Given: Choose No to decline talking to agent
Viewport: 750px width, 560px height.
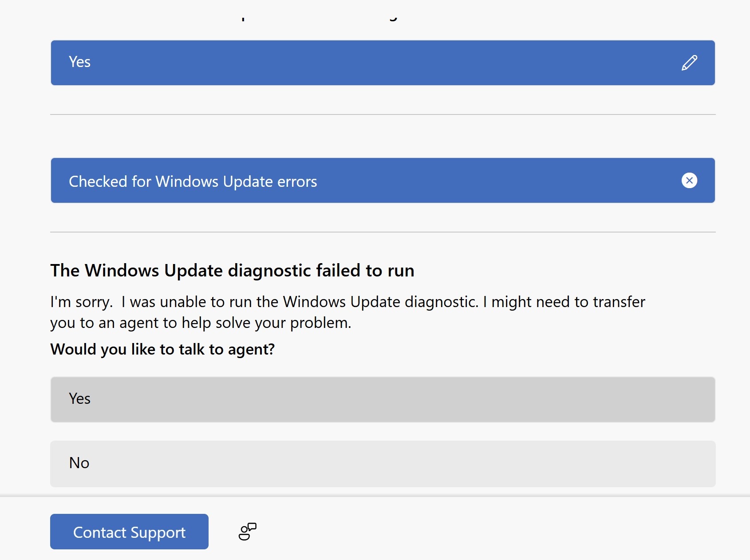Looking at the screenshot, I should pos(383,464).
